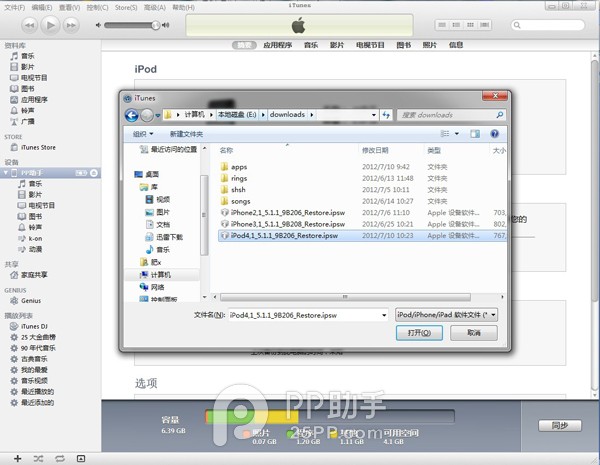The height and width of the screenshot is (465, 600).
Task: Click the add playlist plus button
Action: point(17,458)
